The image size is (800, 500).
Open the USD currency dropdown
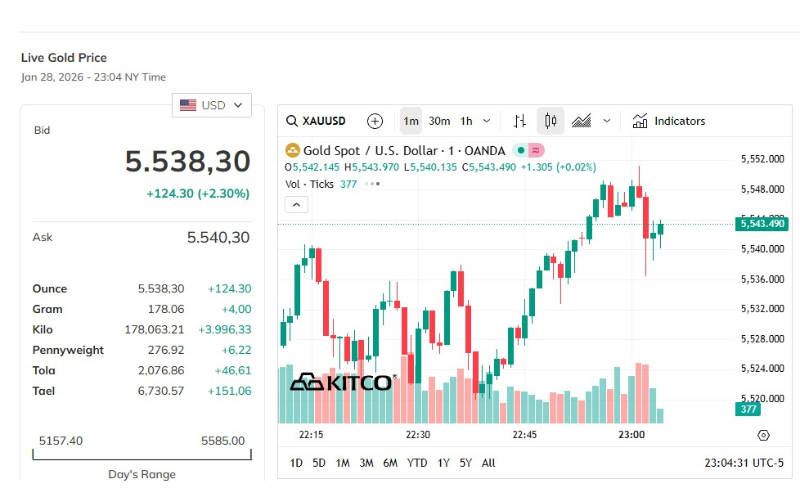(x=212, y=105)
